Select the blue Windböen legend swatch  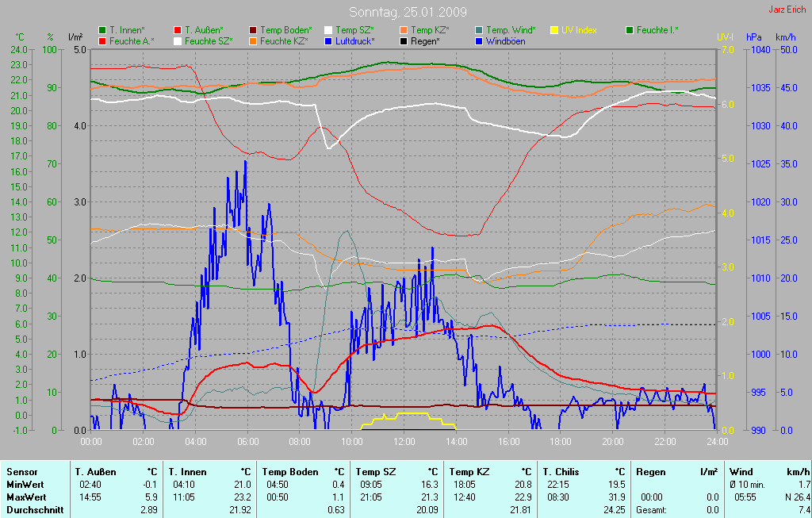[x=479, y=41]
